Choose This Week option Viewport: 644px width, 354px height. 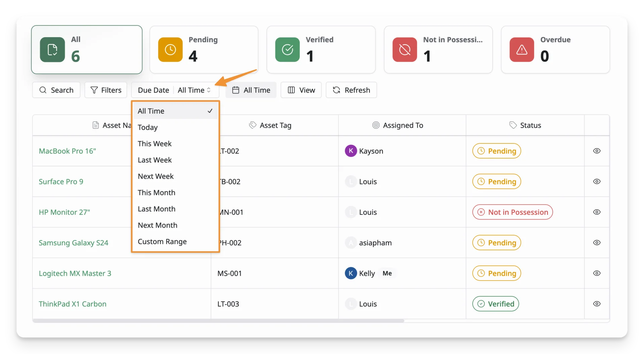click(x=175, y=143)
